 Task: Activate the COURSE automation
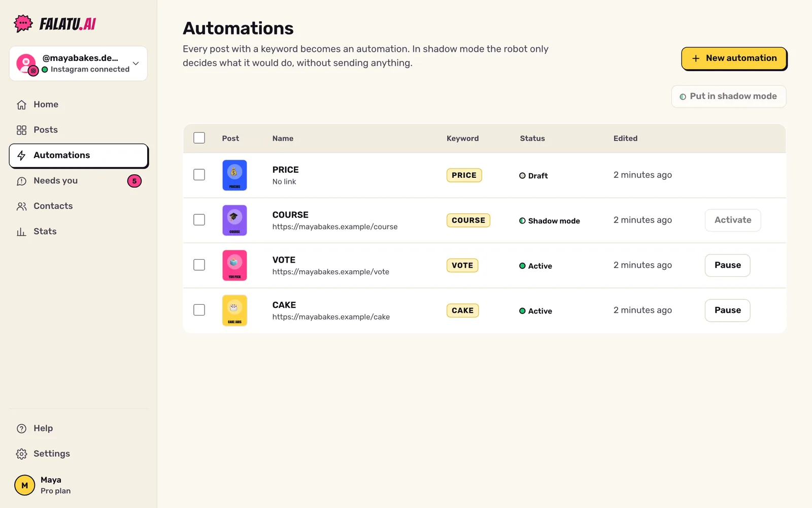click(x=733, y=220)
